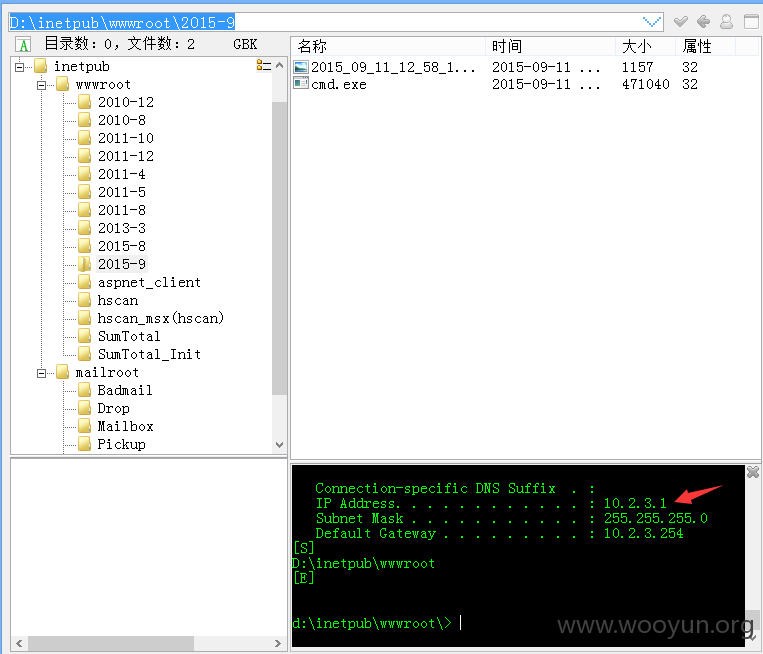
Task: Select the SumTotal_Init folder
Action: 149,354
